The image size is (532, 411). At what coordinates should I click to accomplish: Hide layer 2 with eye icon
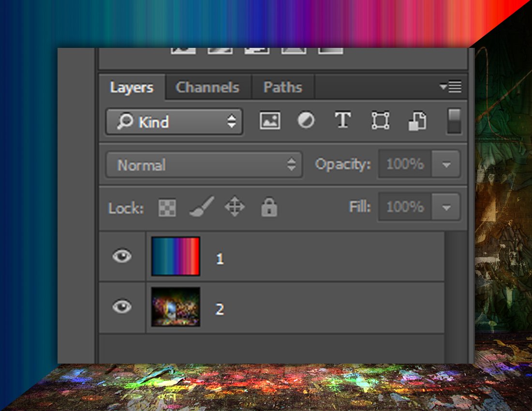click(122, 307)
